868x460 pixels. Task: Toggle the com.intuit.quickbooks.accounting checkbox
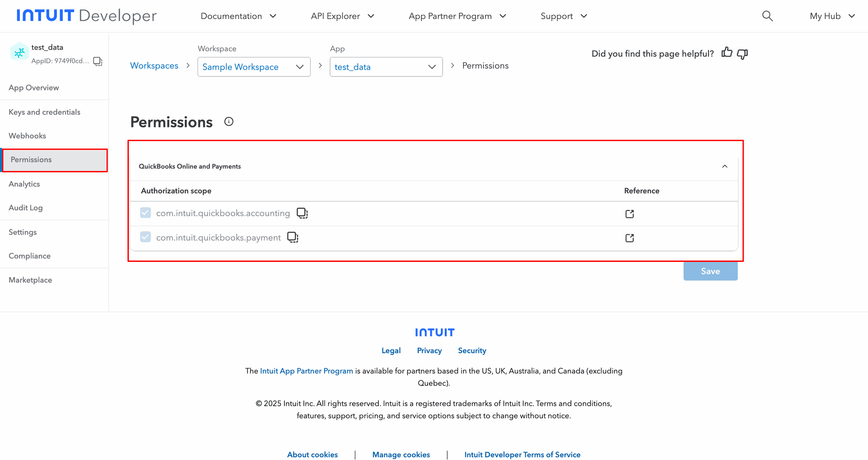point(146,213)
